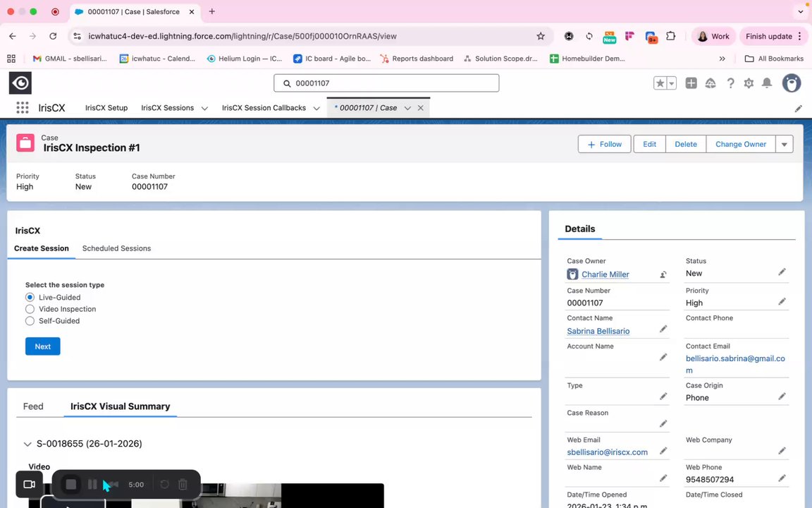Select the Video Inspection session type
812x508 pixels.
click(x=30, y=309)
